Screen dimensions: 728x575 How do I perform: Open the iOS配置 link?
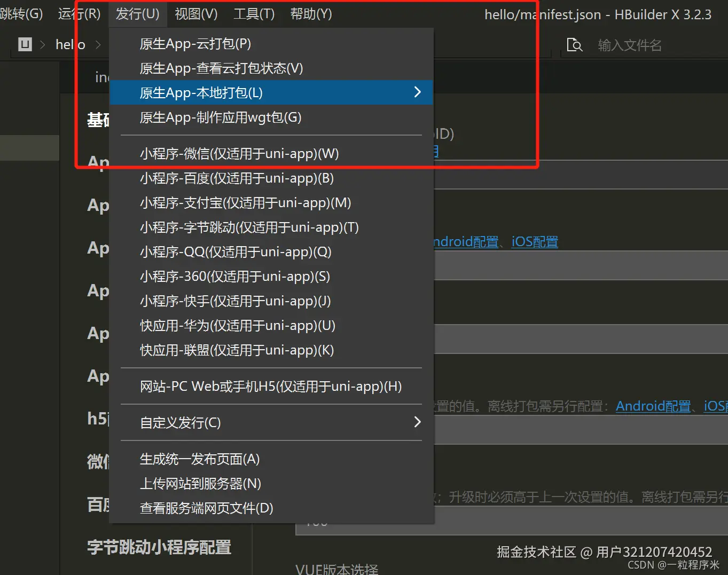tap(534, 241)
